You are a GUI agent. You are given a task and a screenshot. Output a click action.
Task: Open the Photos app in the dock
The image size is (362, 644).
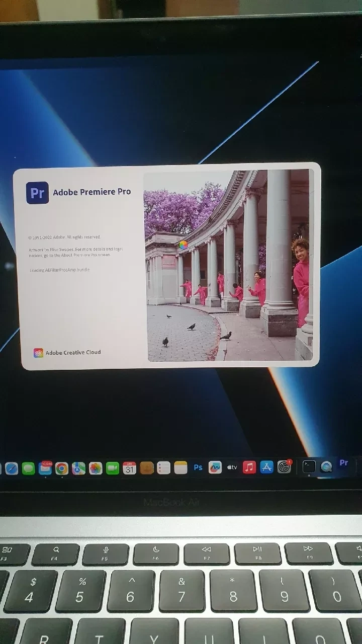[96, 468]
